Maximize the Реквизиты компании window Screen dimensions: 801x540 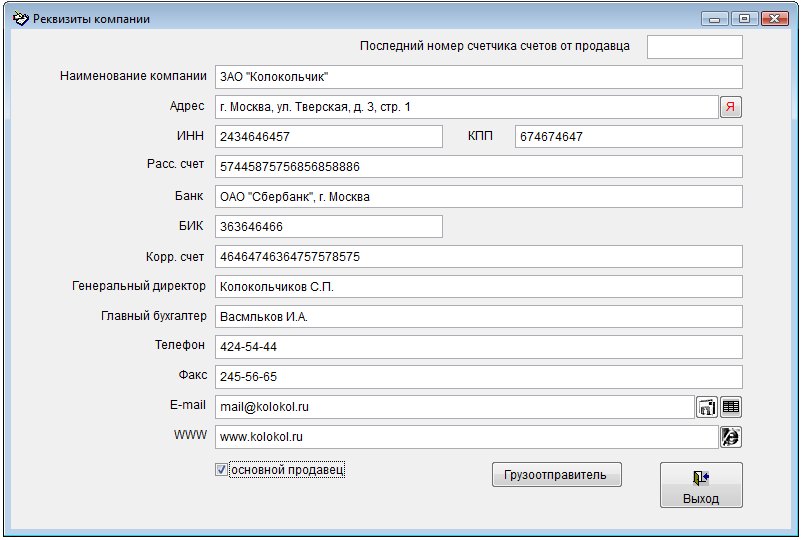pyautogui.click(x=744, y=19)
